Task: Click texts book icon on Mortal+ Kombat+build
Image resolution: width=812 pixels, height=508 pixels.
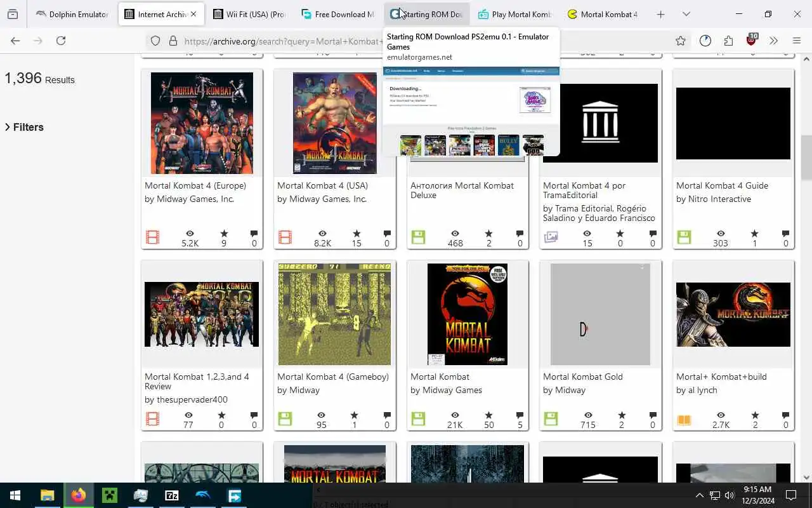Action: pyautogui.click(x=683, y=419)
